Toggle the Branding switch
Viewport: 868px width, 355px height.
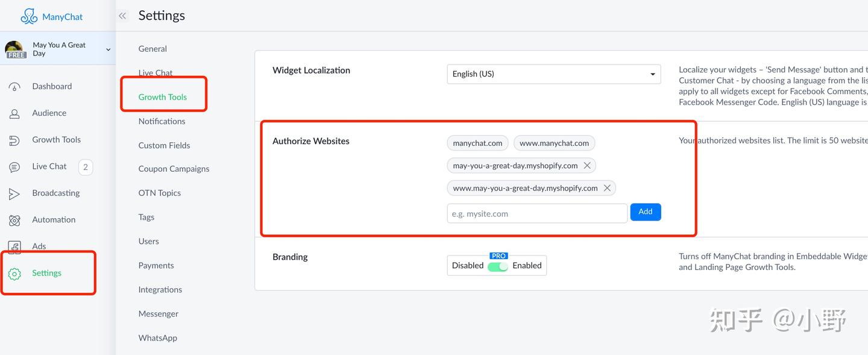pos(498,266)
